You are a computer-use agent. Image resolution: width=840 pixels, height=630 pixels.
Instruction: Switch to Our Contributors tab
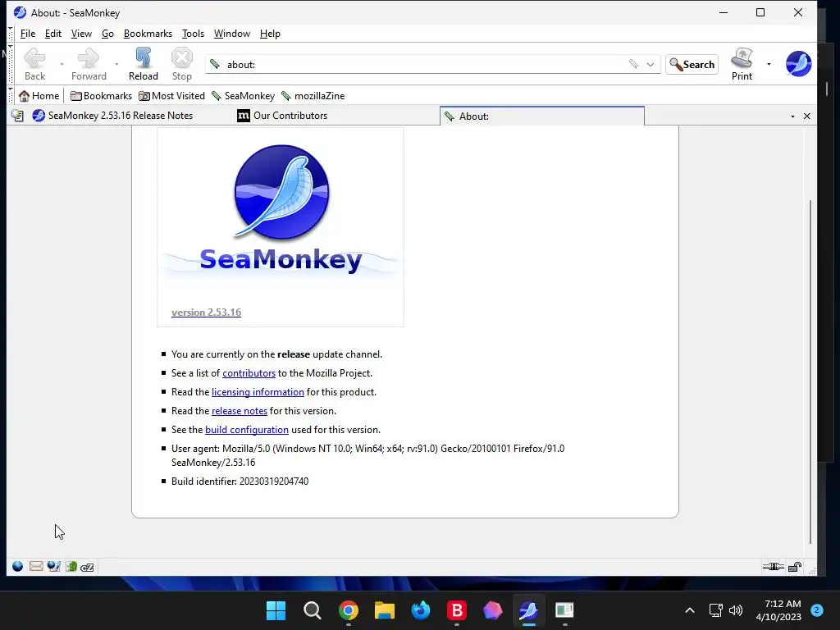point(336,116)
